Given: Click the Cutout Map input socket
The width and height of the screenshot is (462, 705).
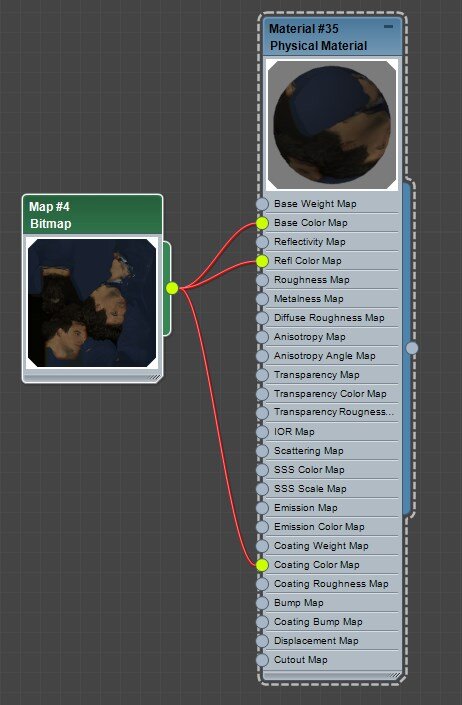Looking at the screenshot, I should (262, 660).
